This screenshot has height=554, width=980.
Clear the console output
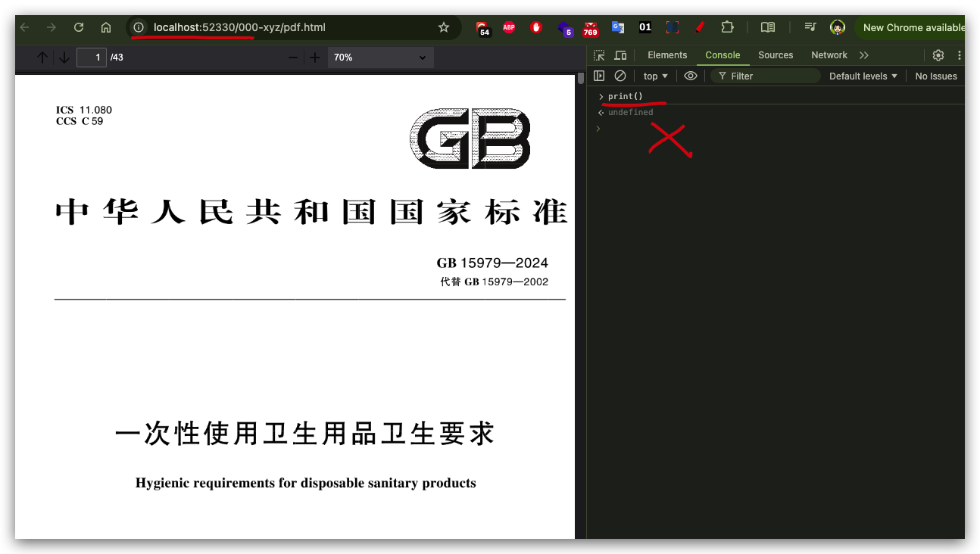620,76
